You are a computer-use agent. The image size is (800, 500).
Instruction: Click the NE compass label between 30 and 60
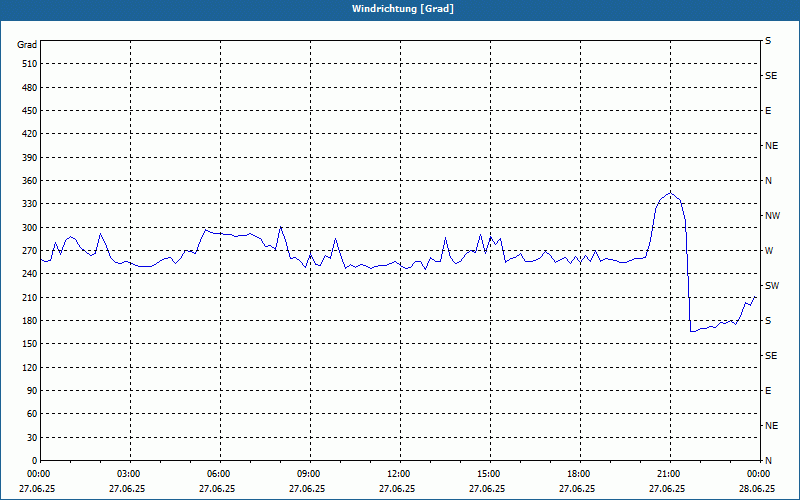pyautogui.click(x=771, y=426)
